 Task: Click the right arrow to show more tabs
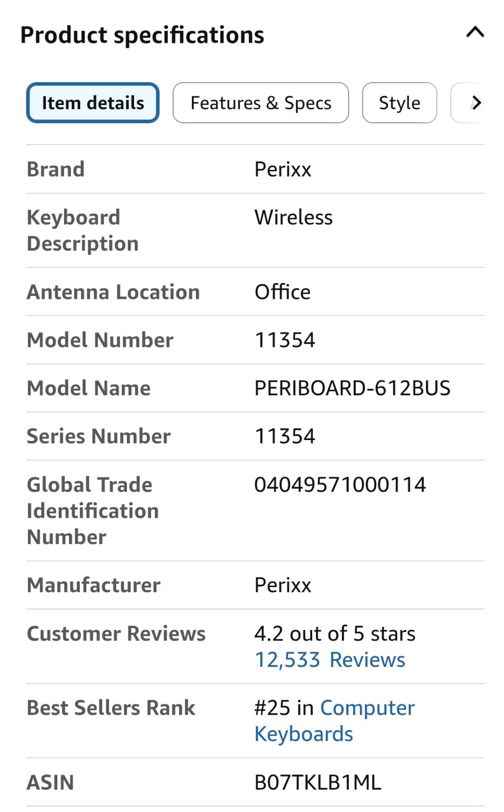coord(475,103)
